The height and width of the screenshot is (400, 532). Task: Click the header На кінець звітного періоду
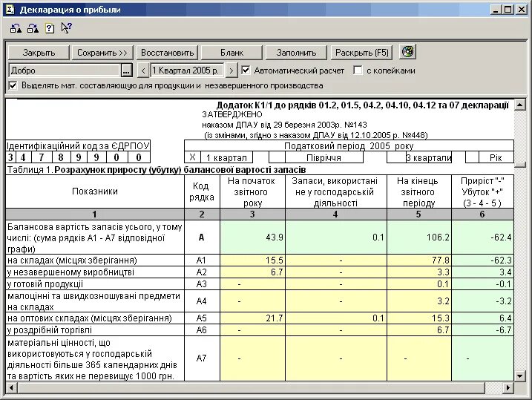419,191
